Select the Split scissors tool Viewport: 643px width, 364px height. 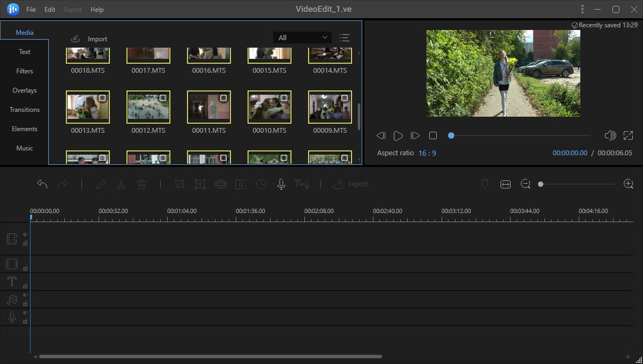click(121, 184)
